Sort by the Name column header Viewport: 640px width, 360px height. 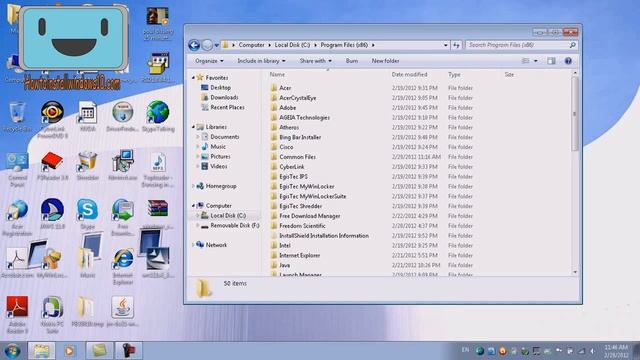coord(277,75)
